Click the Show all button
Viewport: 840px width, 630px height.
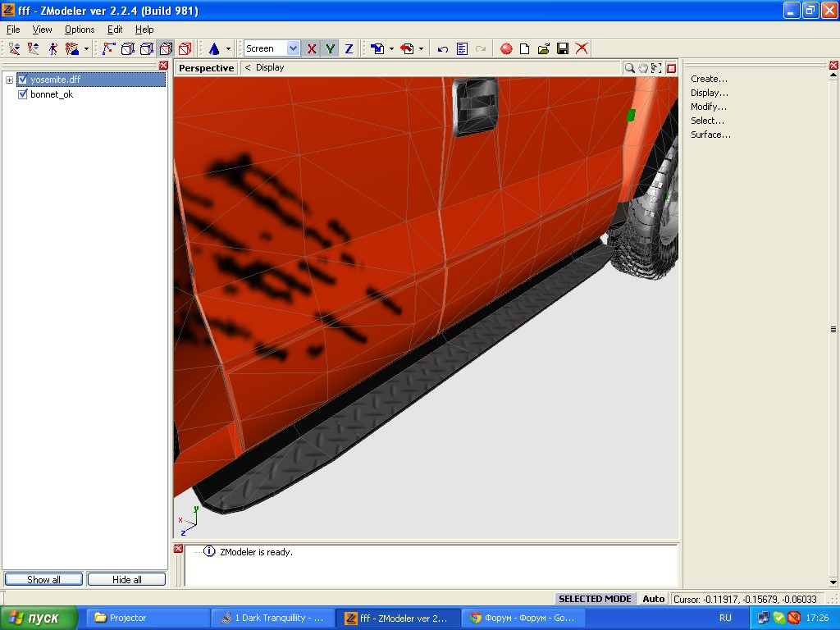tap(43, 580)
